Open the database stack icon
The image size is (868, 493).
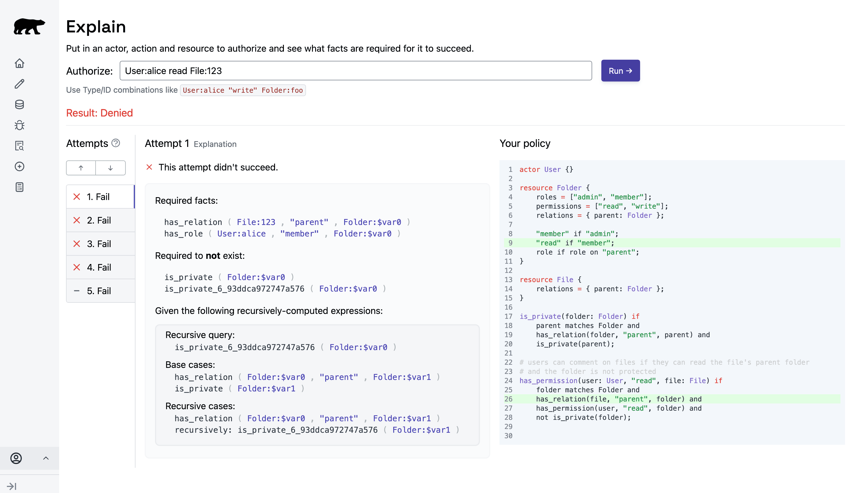tap(20, 105)
